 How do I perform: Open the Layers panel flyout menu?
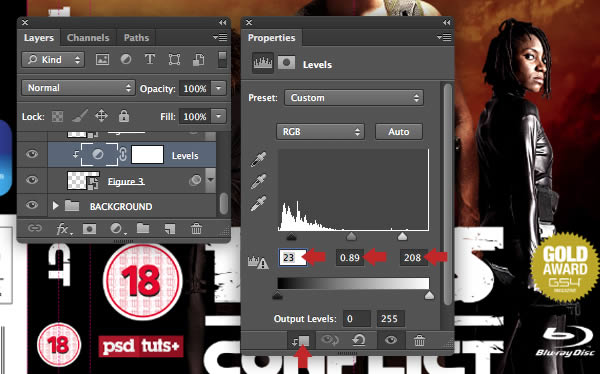pos(220,38)
